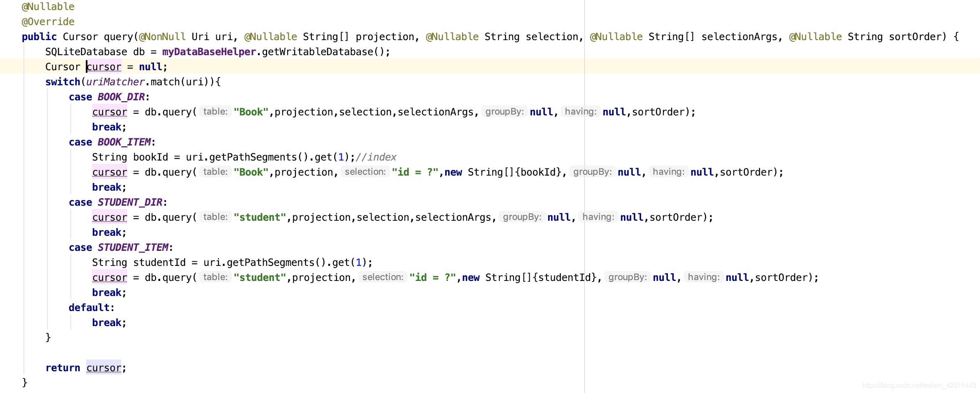Click the return keyword

coord(63,368)
